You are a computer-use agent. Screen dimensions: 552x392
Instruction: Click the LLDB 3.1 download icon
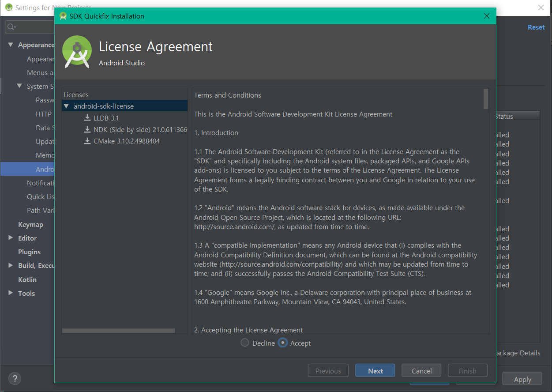pyautogui.click(x=87, y=118)
